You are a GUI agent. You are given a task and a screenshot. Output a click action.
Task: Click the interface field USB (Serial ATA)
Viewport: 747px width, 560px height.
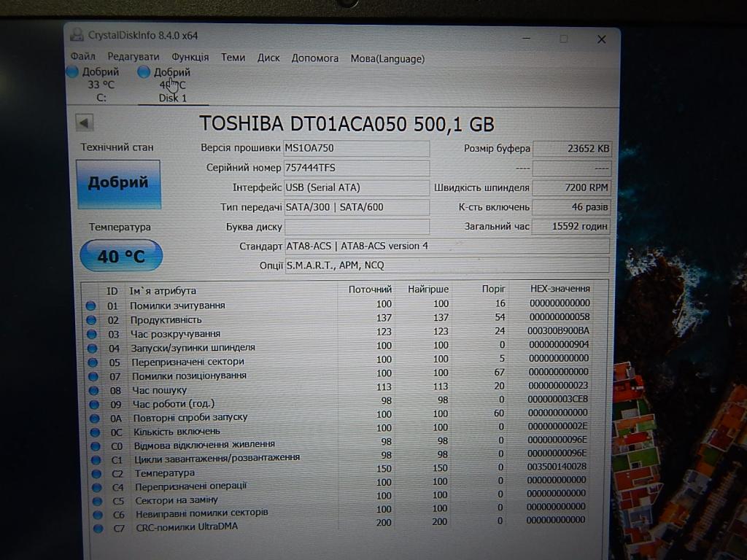coord(356,187)
